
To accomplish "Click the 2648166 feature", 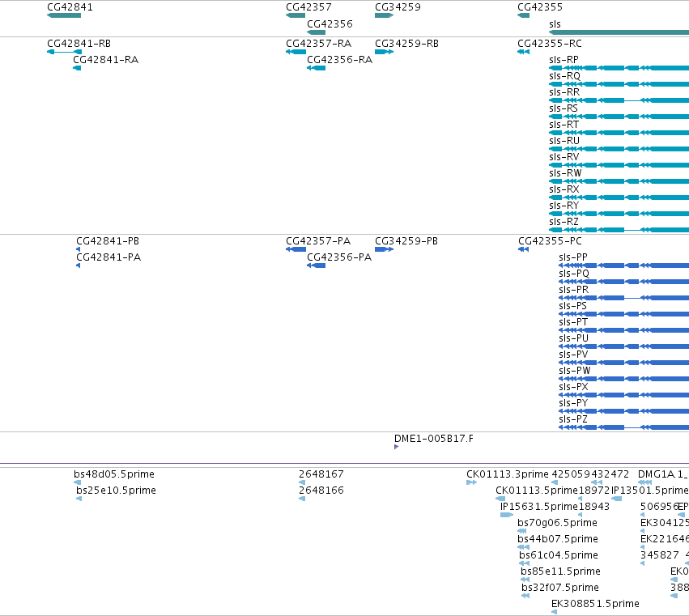I will click(302, 499).
